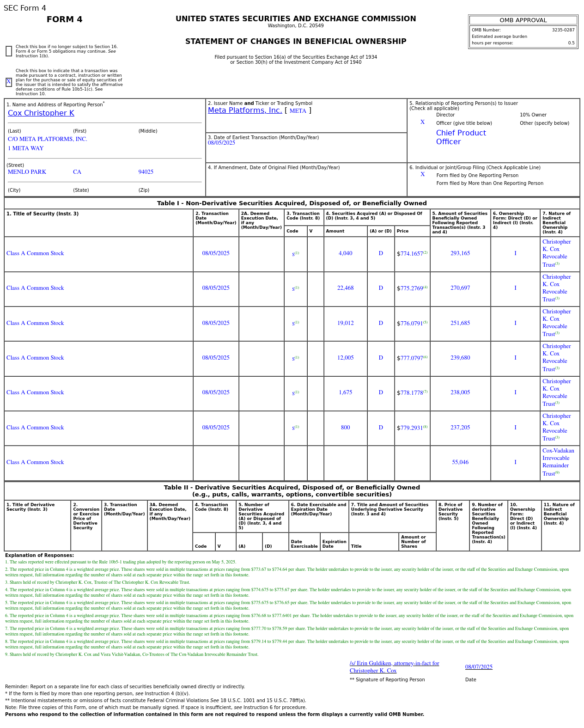Click the price $777.0797 cell
Image resolution: width=584 pixels, height=728 pixels.
(x=412, y=358)
